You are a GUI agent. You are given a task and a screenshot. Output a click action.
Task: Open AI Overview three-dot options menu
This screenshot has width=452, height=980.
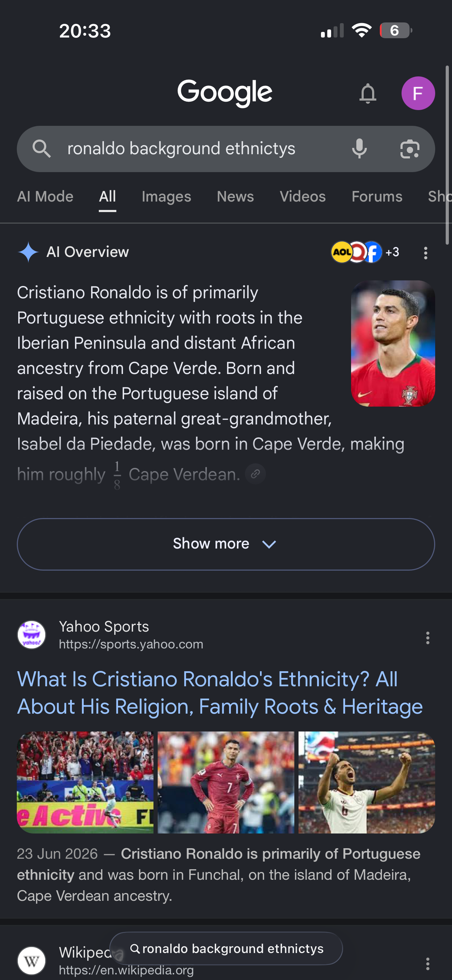(426, 253)
